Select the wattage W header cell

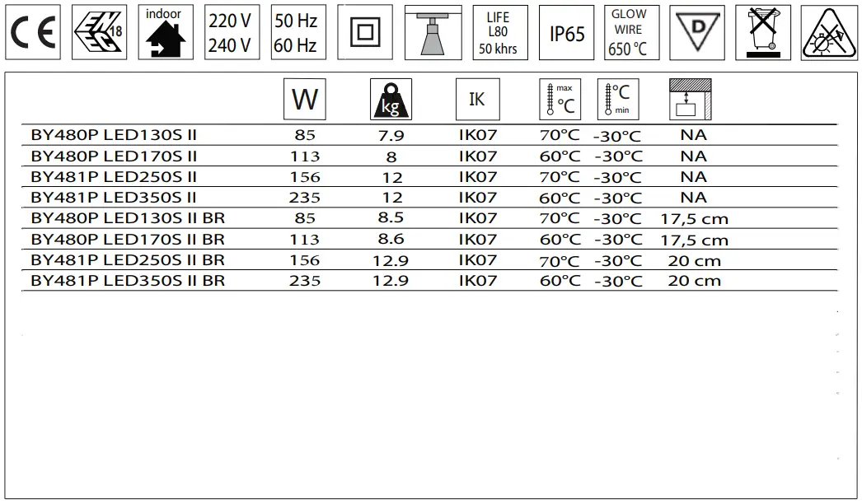click(303, 98)
